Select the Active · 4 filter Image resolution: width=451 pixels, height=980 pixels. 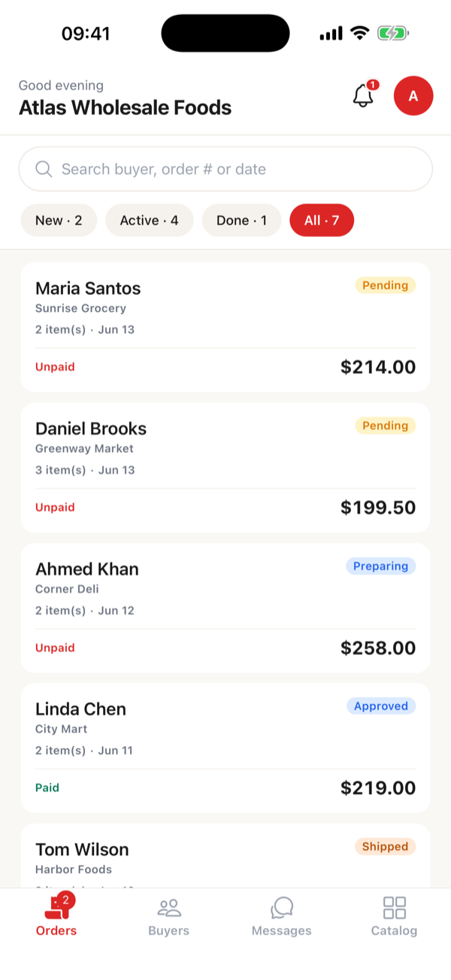tap(150, 220)
